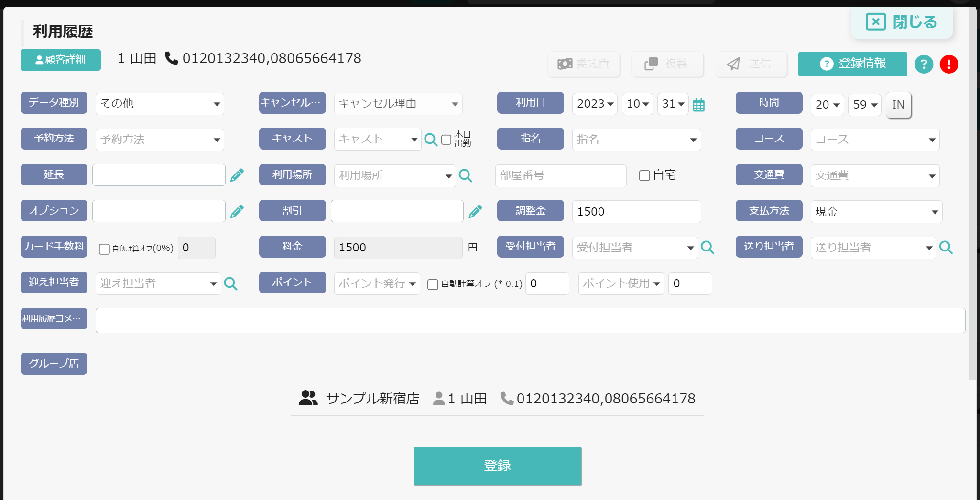Check the 自宅 checkbox

[644, 175]
